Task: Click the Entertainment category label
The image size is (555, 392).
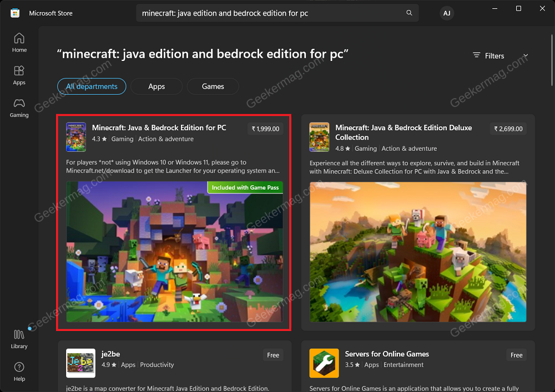Action: tap(403, 365)
